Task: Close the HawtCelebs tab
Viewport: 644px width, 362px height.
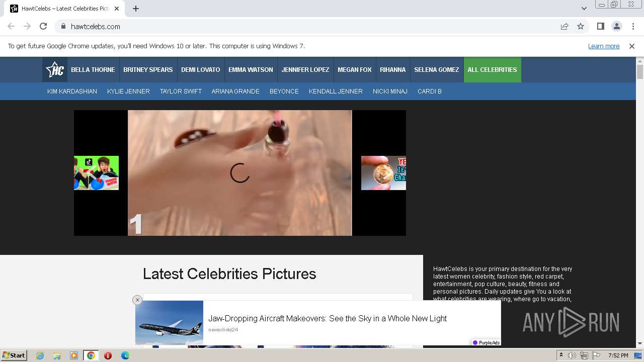Action: pyautogui.click(x=117, y=9)
